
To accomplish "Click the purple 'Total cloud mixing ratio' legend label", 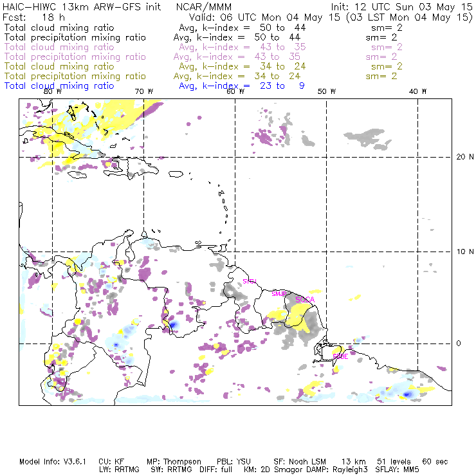I will (59, 47).
